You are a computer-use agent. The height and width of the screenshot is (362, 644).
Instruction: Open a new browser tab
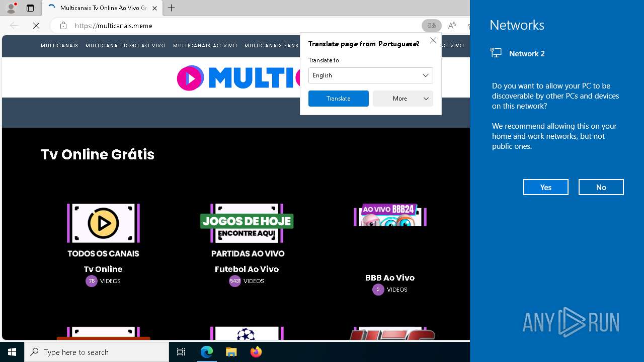(x=171, y=8)
